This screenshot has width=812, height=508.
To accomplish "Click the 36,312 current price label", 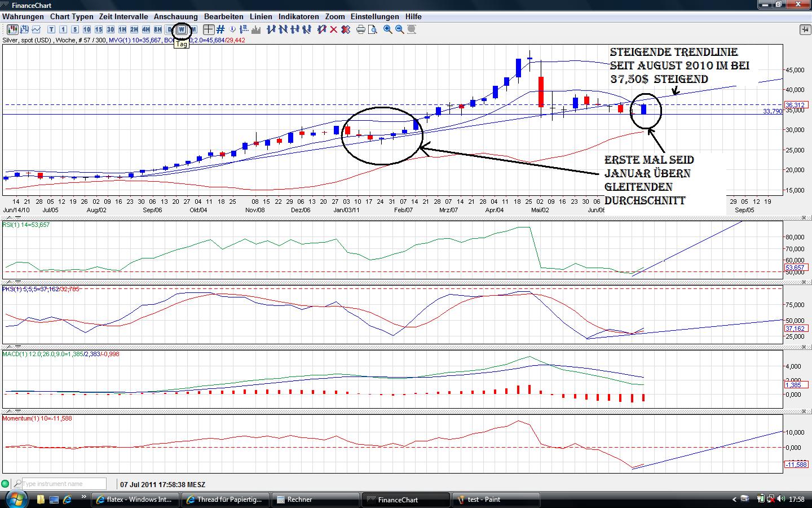I will coord(795,105).
